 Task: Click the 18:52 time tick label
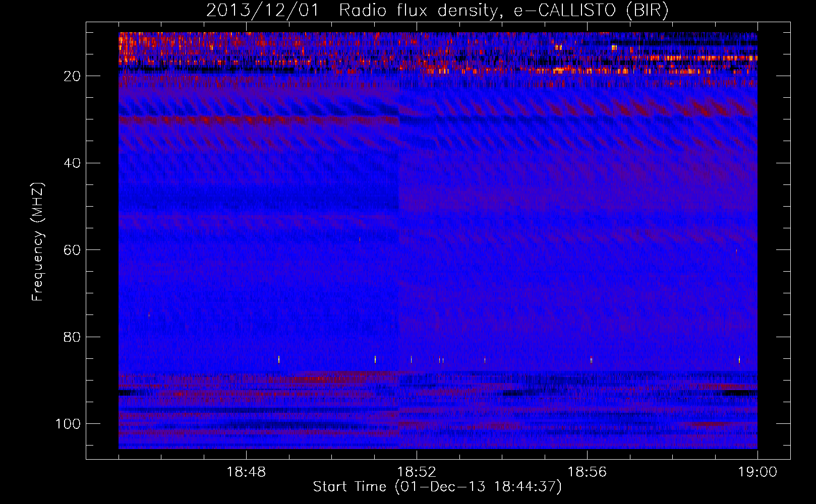tap(417, 472)
